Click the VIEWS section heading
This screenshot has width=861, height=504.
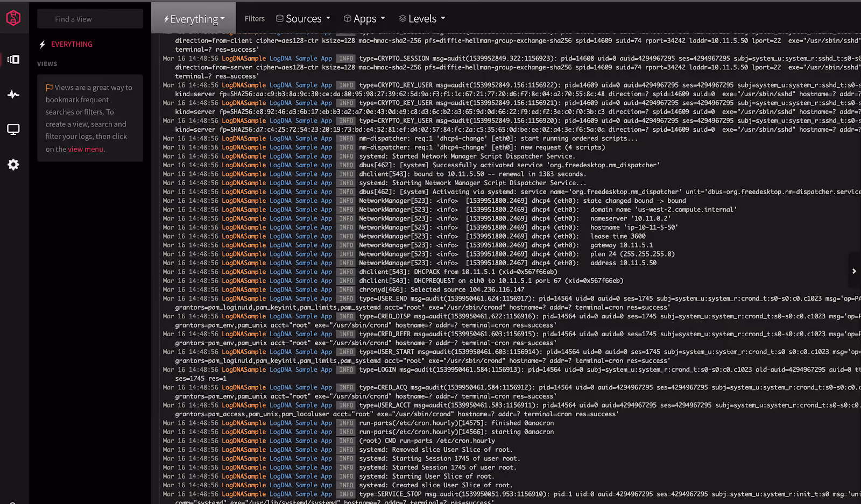(x=47, y=64)
